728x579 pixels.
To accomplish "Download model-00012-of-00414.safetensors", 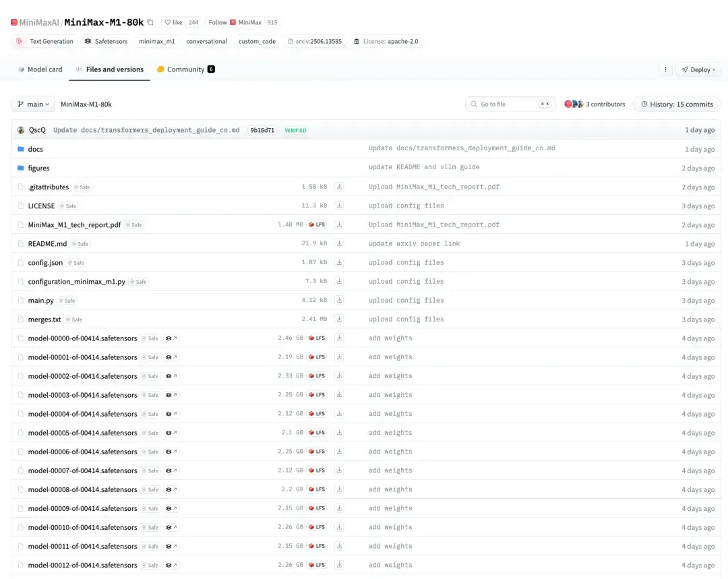I will click(339, 565).
